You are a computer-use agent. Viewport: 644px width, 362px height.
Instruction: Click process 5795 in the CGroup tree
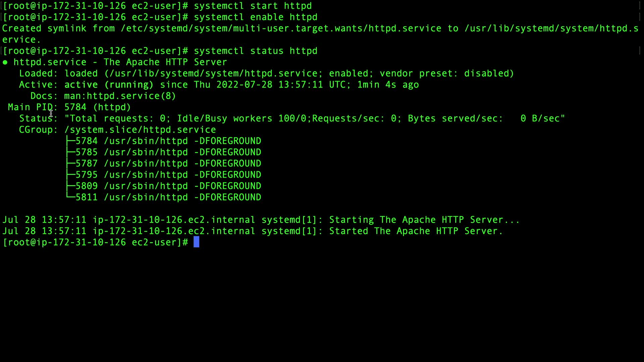87,175
